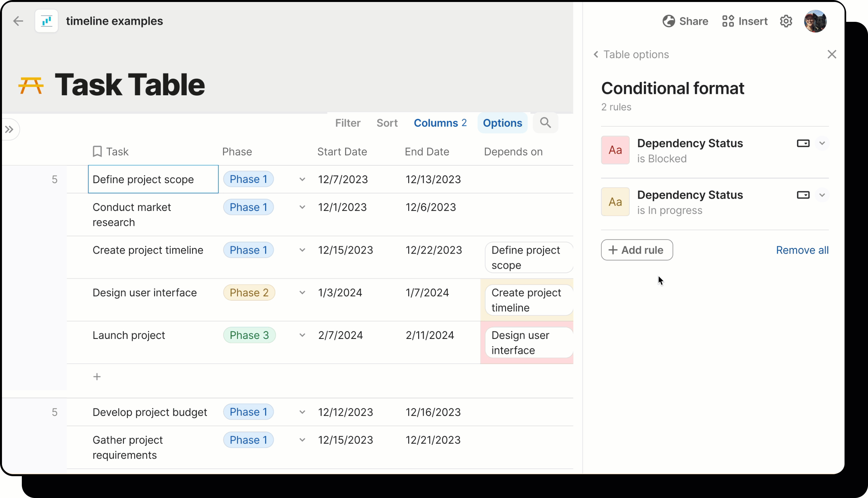Click the Add rule button
The height and width of the screenshot is (498, 868).
636,250
